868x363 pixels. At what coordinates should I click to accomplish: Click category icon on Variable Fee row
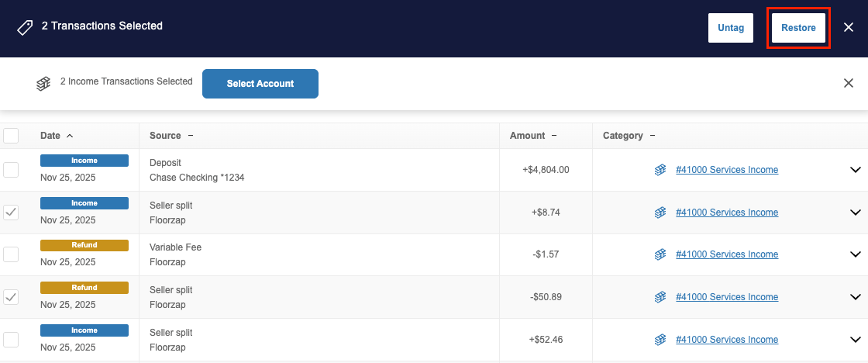click(x=660, y=254)
